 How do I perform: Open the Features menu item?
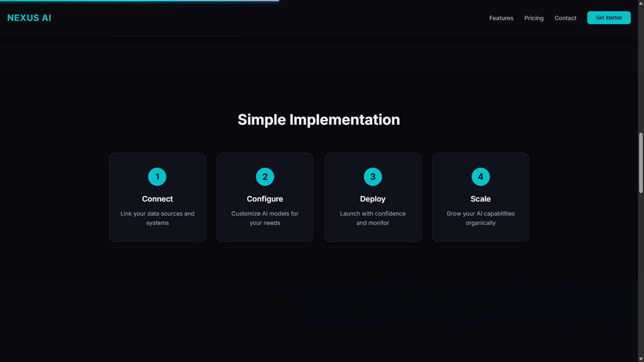point(501,18)
